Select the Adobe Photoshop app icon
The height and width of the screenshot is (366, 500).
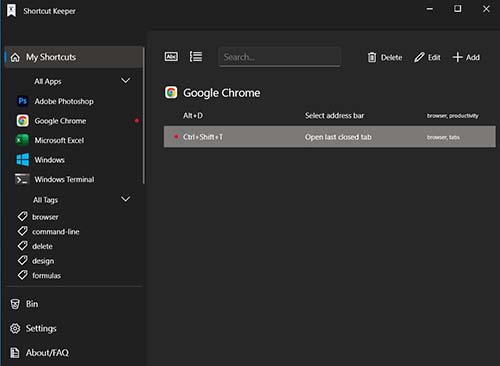tap(23, 101)
